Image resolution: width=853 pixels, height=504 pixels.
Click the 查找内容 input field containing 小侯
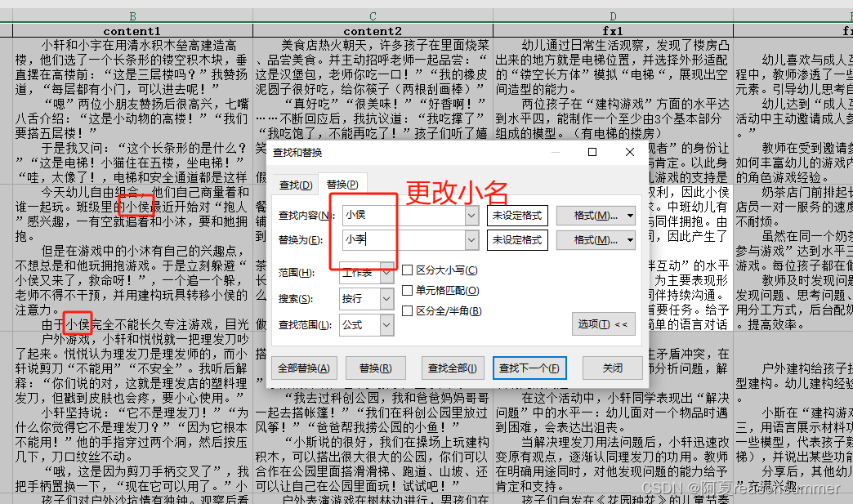point(404,216)
